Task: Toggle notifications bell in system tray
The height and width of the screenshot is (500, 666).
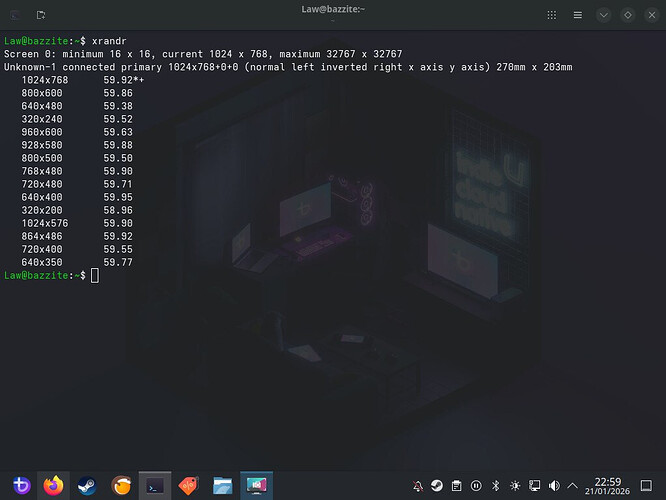Action: pos(417,485)
